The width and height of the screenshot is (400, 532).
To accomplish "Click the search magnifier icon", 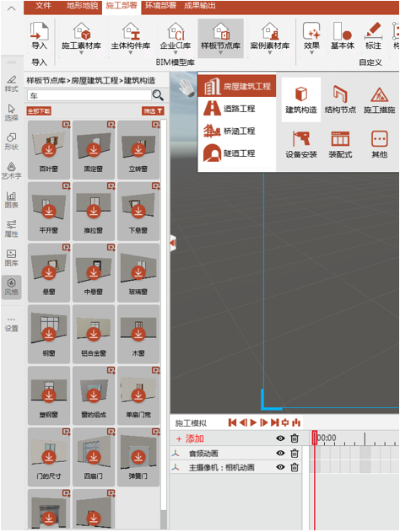I will tap(158, 95).
